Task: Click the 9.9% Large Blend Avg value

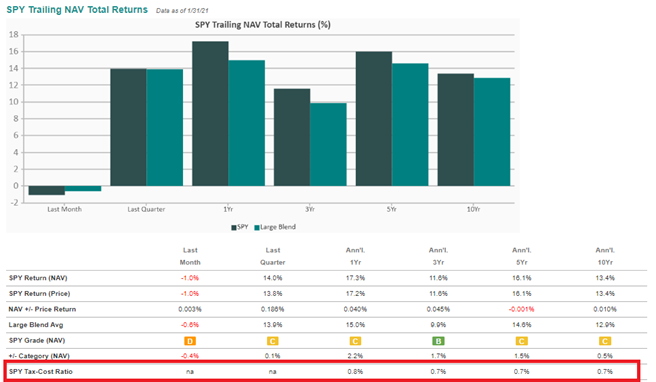Action: (438, 325)
